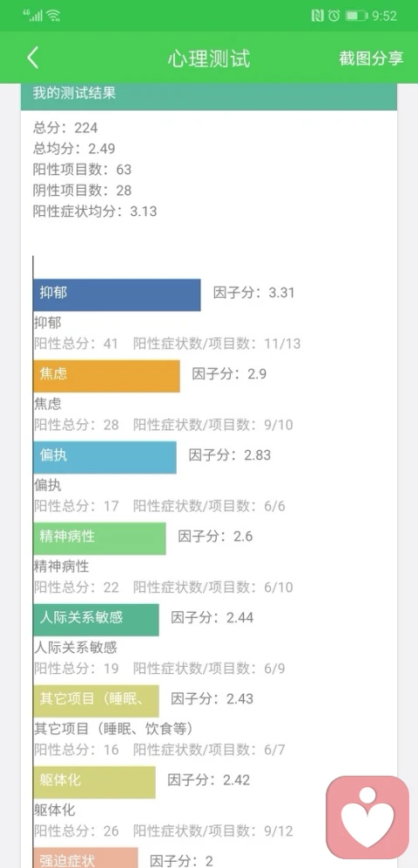Image resolution: width=418 pixels, height=868 pixels.
Task: Tap the 强迫症状 salmon bar
Action: 85,858
